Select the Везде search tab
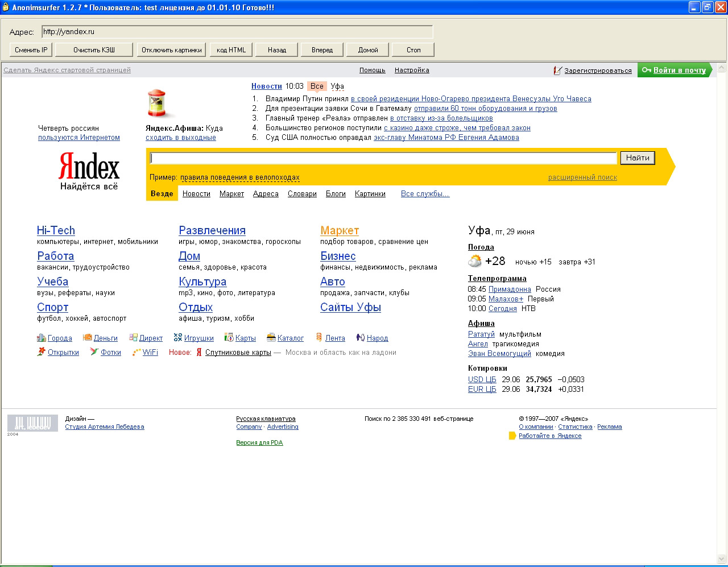The image size is (728, 567). pos(162,194)
